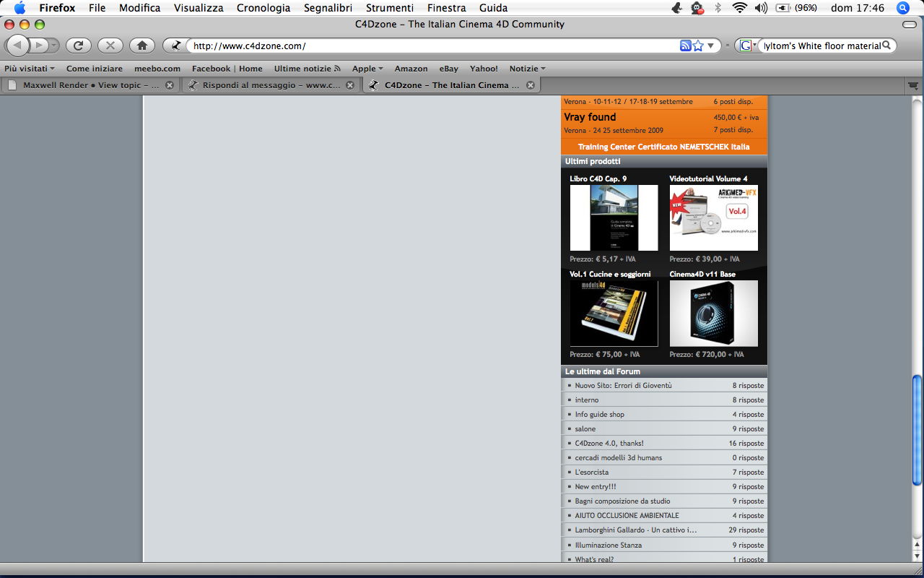
Task: Click the magnifier icon in the search box
Action: [x=887, y=46]
